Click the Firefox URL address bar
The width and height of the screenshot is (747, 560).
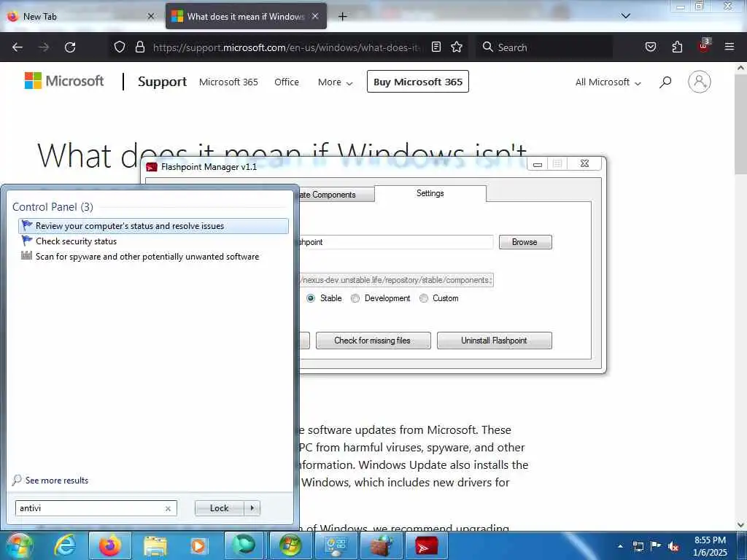coord(286,47)
